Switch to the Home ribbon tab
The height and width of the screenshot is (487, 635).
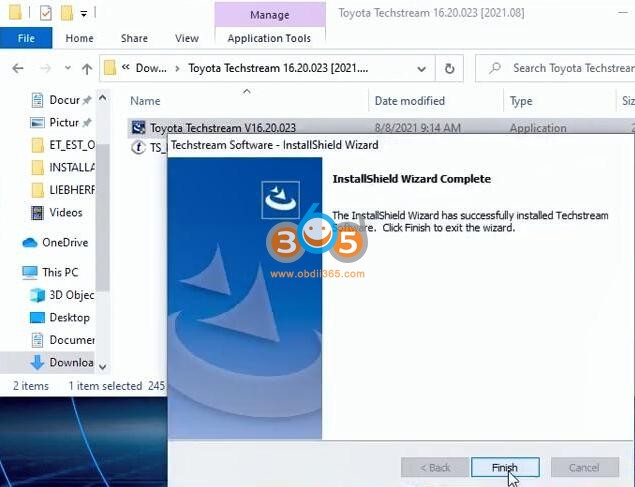(79, 38)
